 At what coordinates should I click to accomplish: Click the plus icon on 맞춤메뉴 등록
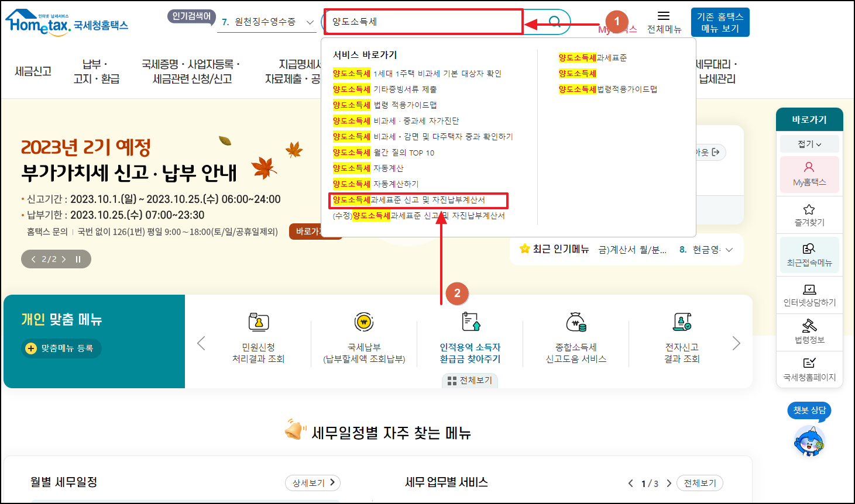click(x=31, y=348)
